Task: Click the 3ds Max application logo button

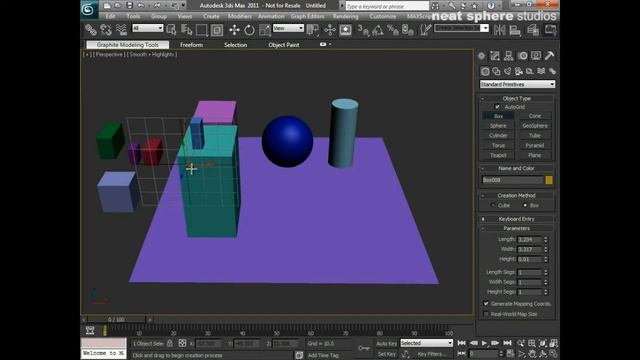Action: point(88,9)
